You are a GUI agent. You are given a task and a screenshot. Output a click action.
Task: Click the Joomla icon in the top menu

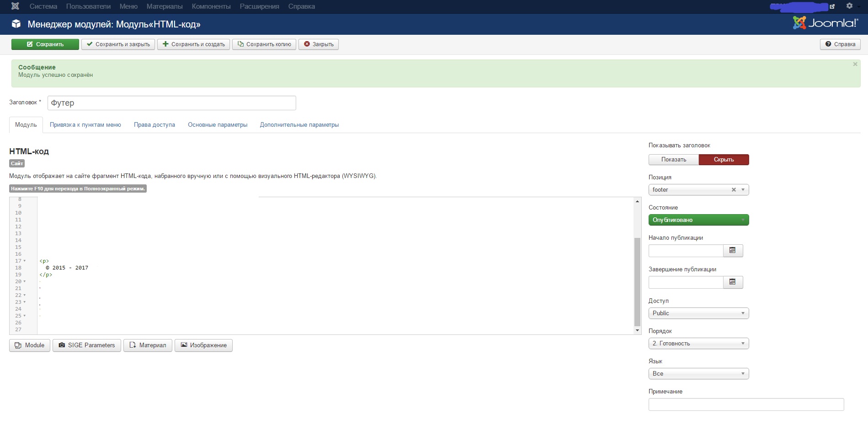pyautogui.click(x=15, y=6)
